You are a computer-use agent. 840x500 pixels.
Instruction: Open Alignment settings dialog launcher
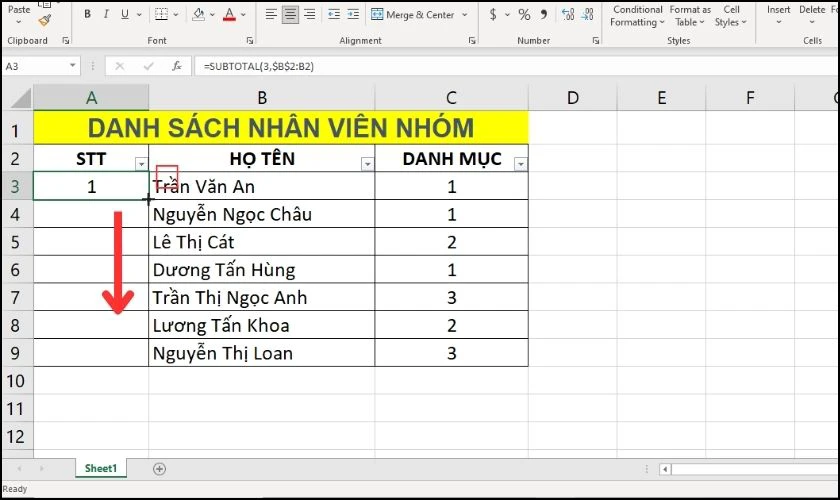(x=472, y=41)
